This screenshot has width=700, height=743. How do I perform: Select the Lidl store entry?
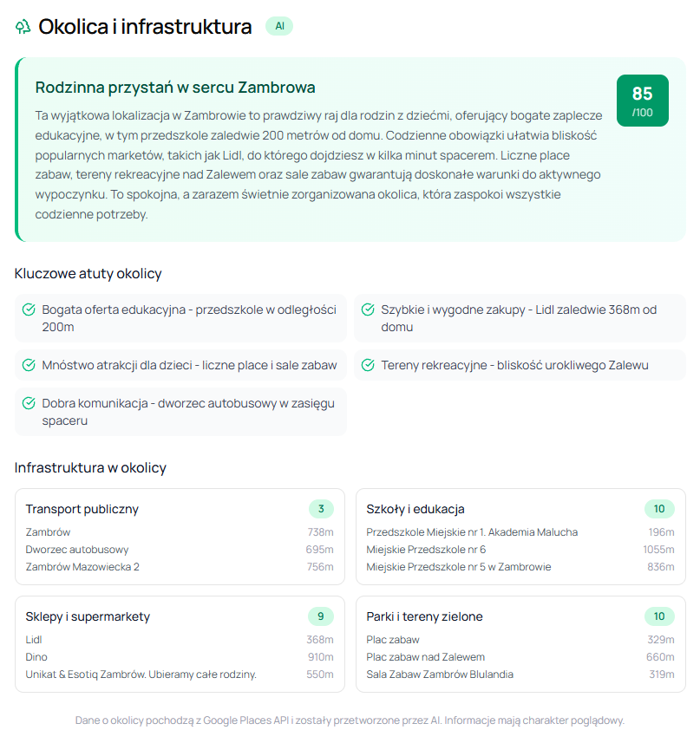tap(180, 640)
